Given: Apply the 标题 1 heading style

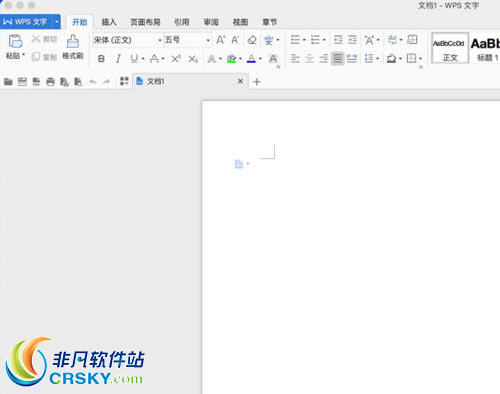Looking at the screenshot, I should (486, 48).
